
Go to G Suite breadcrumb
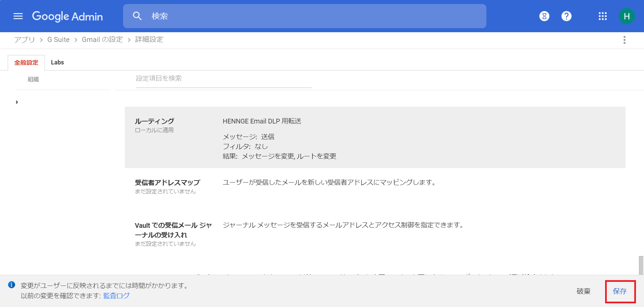click(x=58, y=40)
